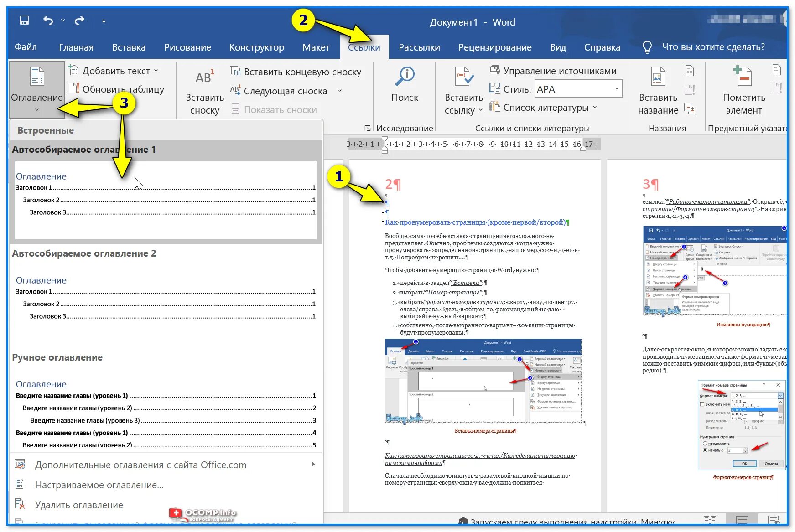The width and height of the screenshot is (795, 532).
Task: Click the 'Как нумеровать страницы со 2, 3' link
Action: [481, 459]
